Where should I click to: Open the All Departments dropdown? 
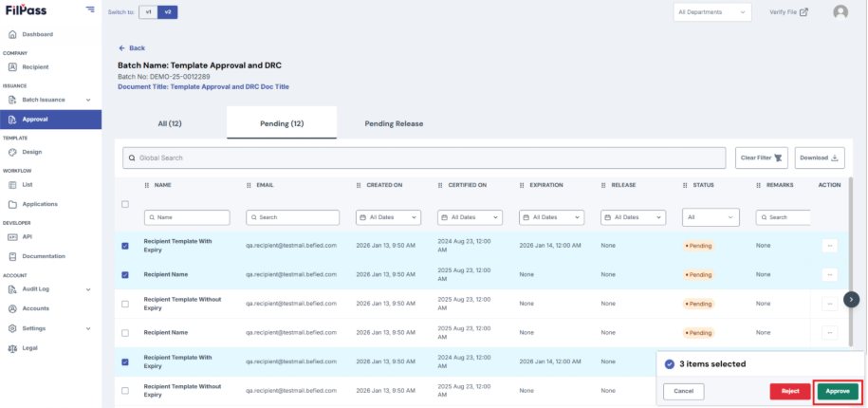(x=711, y=12)
